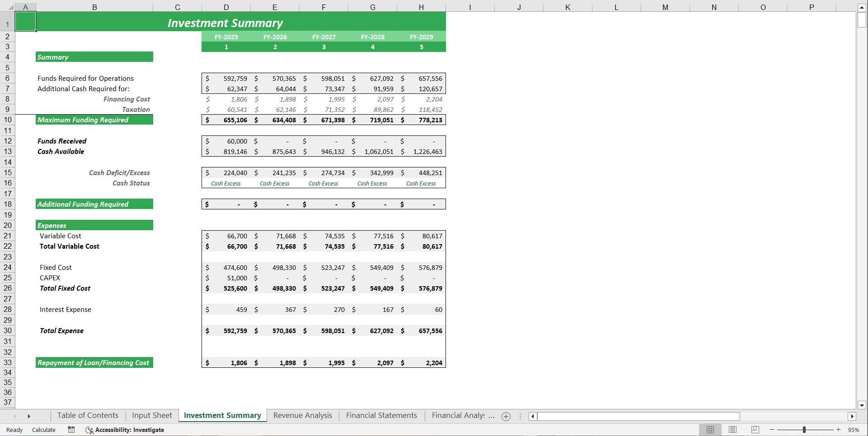Click Accessibility: Investigate in status bar

point(130,430)
